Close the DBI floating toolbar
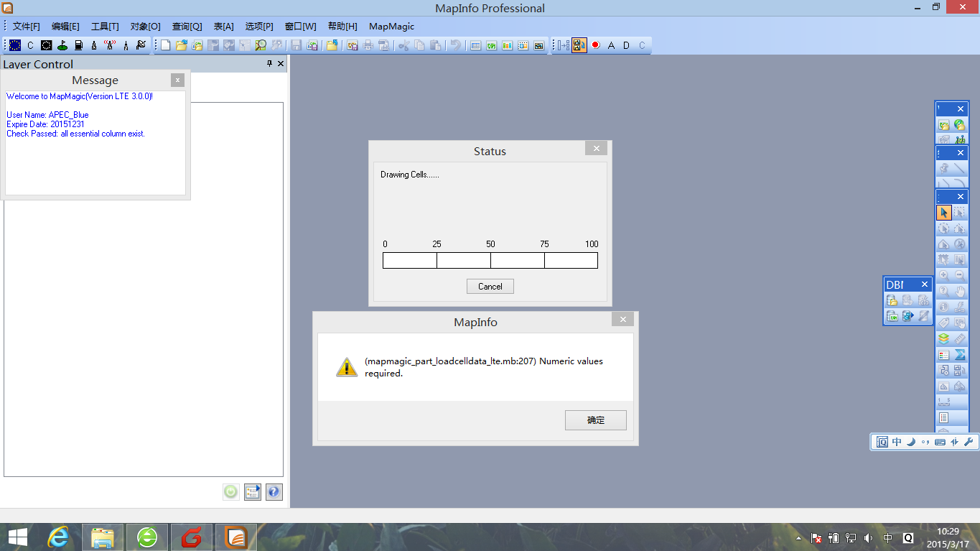Screen dimensions: 980x551 925,285
